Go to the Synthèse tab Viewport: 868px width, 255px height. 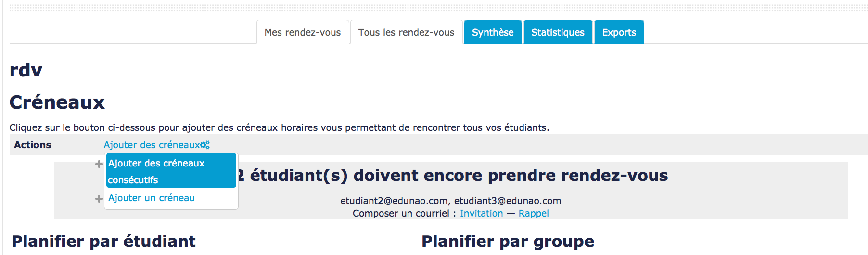(493, 32)
